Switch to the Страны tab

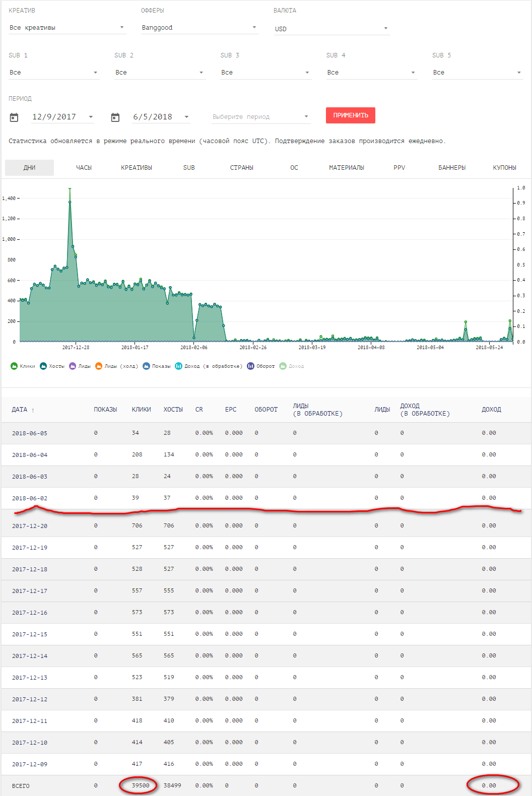pyautogui.click(x=242, y=168)
